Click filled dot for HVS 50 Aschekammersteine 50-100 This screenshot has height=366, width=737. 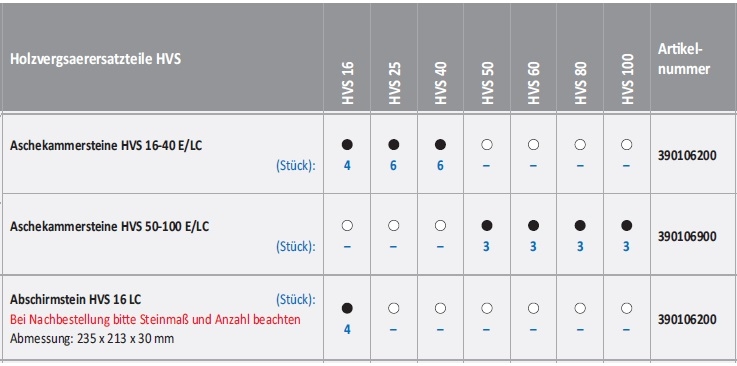pos(486,226)
